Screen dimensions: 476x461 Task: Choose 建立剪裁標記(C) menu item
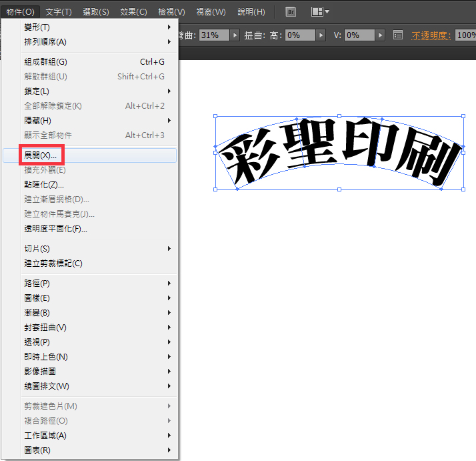coord(53,264)
